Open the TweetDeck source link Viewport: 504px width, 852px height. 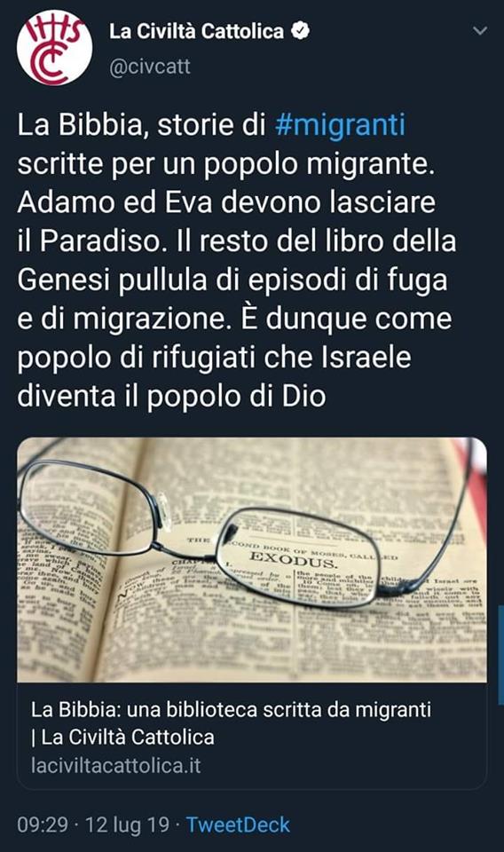click(238, 824)
